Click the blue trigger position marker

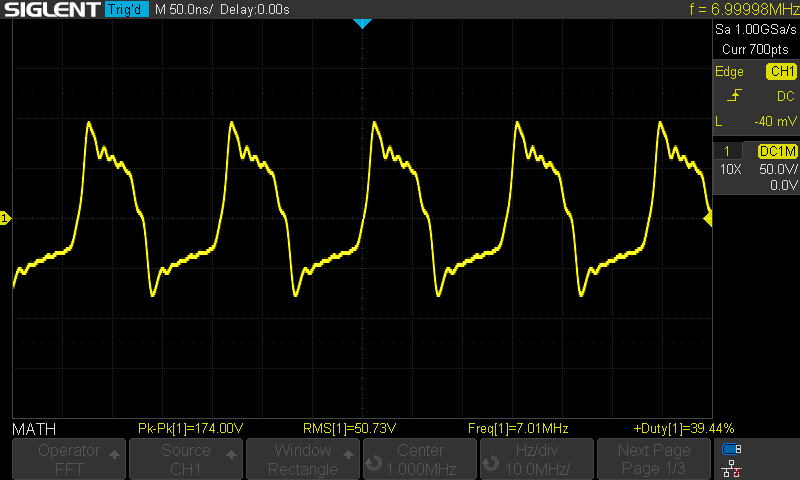362,23
